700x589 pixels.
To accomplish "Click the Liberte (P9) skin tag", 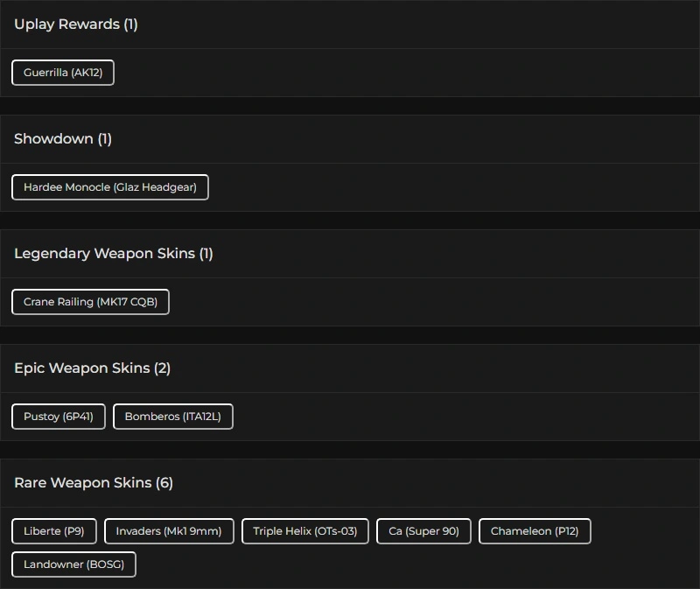I will tap(54, 531).
